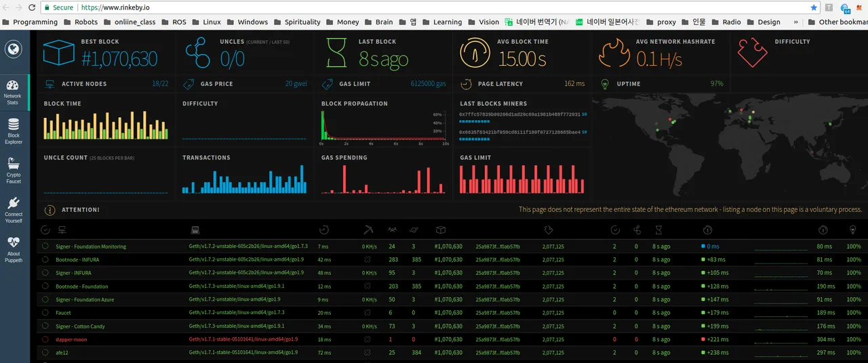Click the second miner address 0x6635f83421

click(x=519, y=132)
